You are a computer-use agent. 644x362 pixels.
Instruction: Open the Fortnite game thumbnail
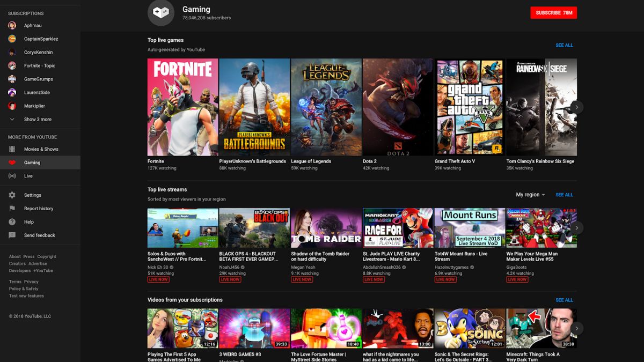(182, 107)
